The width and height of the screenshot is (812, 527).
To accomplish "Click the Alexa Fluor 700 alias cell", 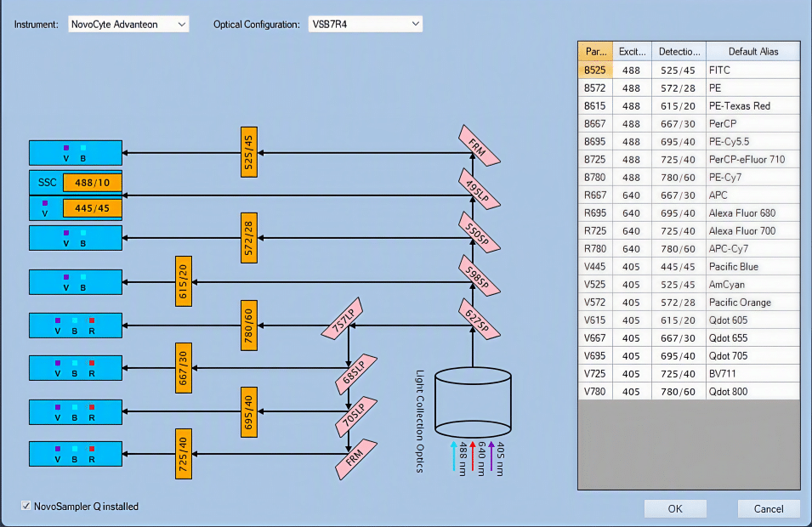I will (753, 231).
